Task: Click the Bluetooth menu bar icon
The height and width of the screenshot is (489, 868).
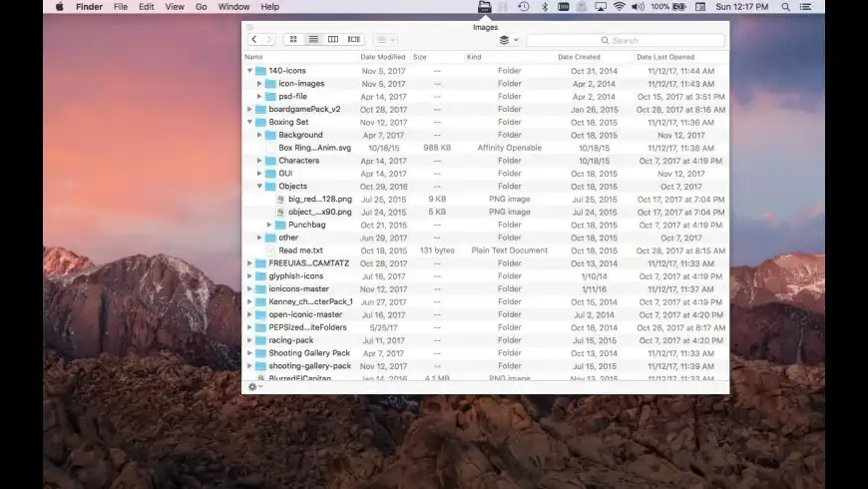Action: click(x=544, y=7)
